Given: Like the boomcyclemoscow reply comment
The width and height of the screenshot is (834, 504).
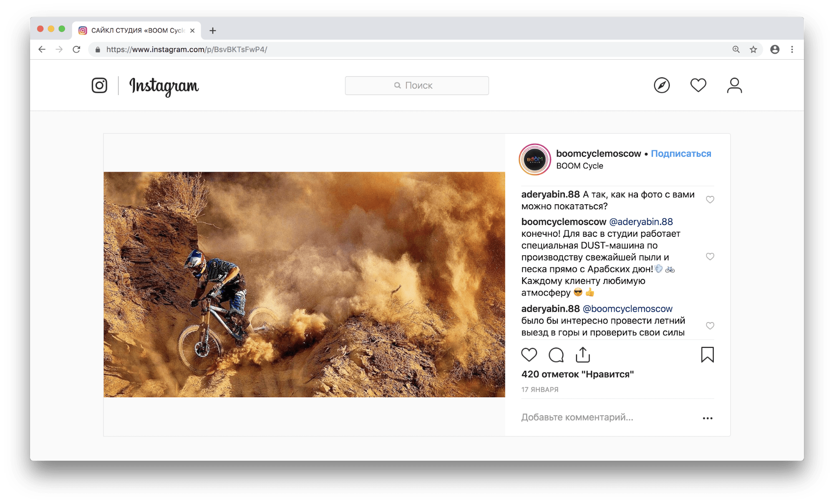Looking at the screenshot, I should (x=710, y=256).
